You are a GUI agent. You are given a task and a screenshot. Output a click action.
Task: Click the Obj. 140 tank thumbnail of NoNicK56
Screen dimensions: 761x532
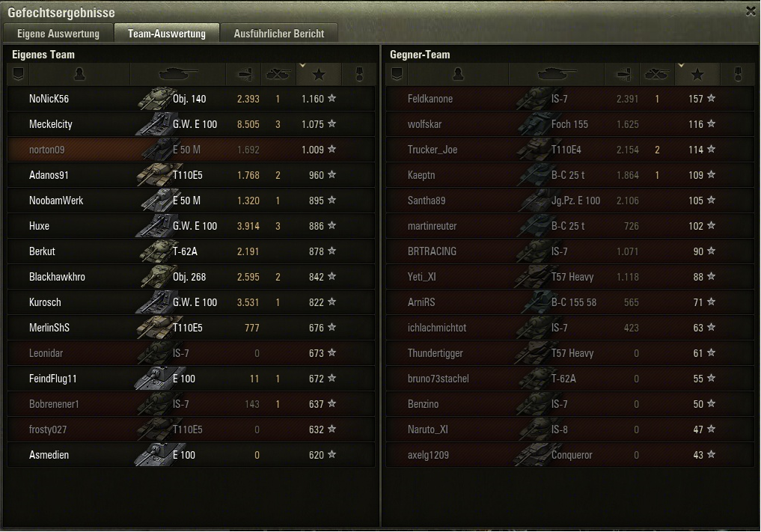coord(156,99)
